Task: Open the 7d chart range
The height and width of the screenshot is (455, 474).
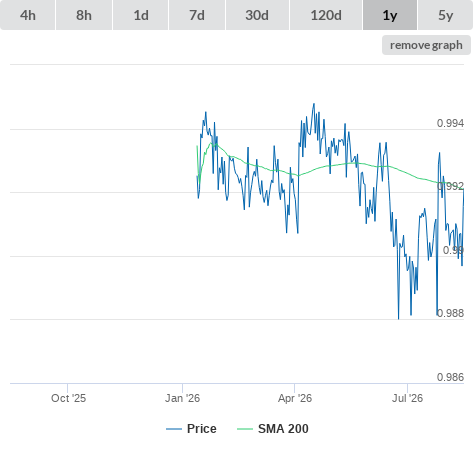Action: [197, 15]
